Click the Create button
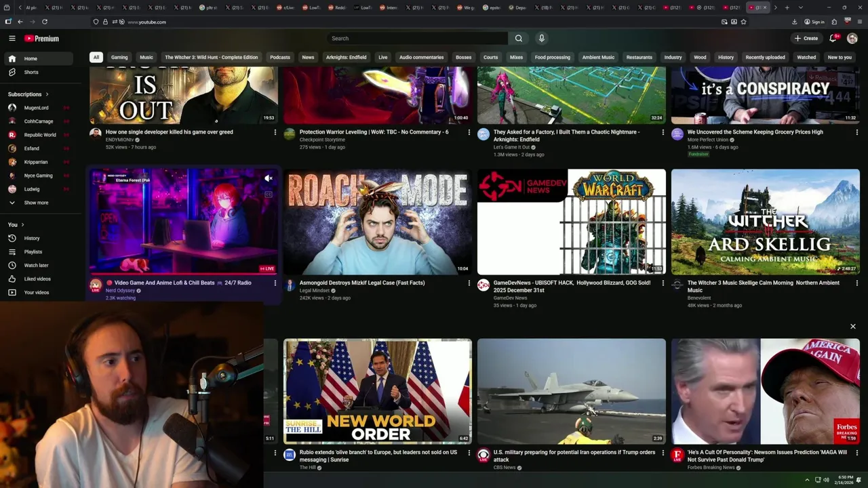This screenshot has height=488, width=868. 806,39
